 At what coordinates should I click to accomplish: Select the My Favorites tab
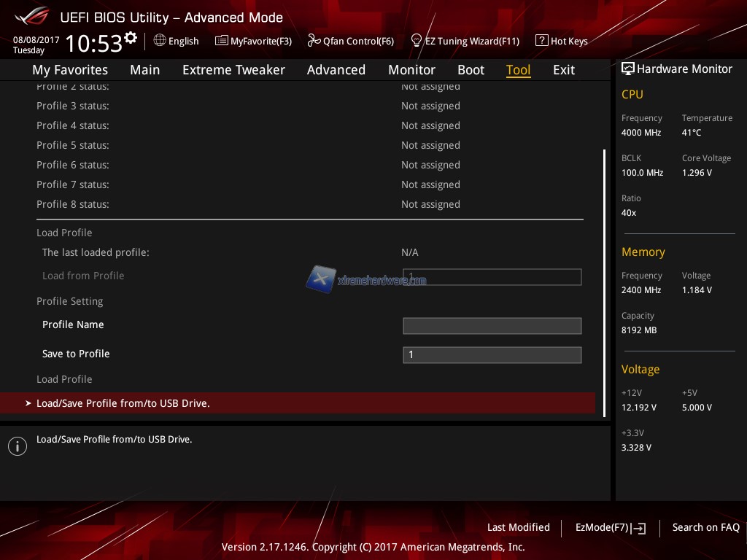pyautogui.click(x=70, y=70)
